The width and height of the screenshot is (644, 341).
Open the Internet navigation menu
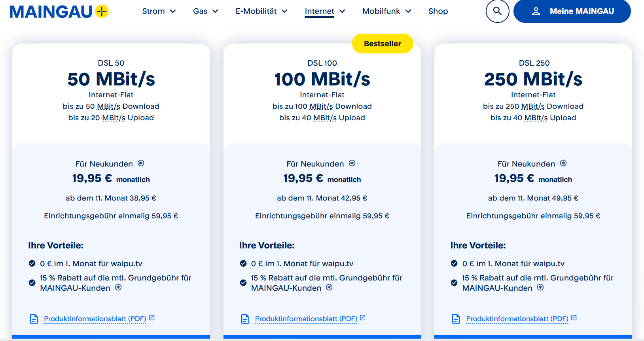pyautogui.click(x=325, y=11)
